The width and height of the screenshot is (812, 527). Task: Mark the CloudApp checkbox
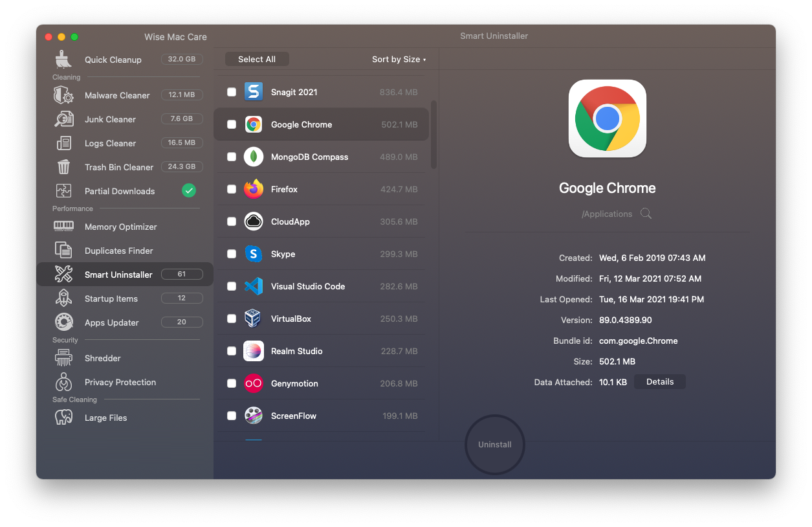[232, 221]
